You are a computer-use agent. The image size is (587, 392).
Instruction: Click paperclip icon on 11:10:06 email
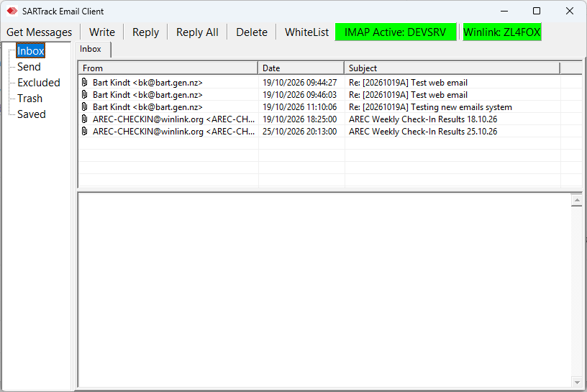tap(85, 107)
